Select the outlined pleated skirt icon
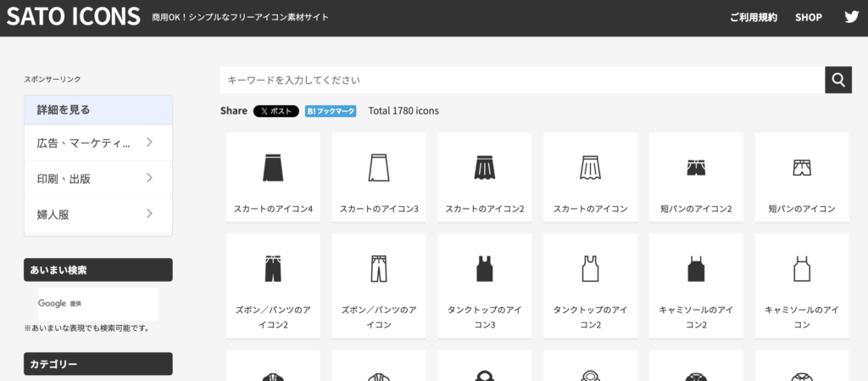Viewport: 868px width, 381px height. (590, 168)
